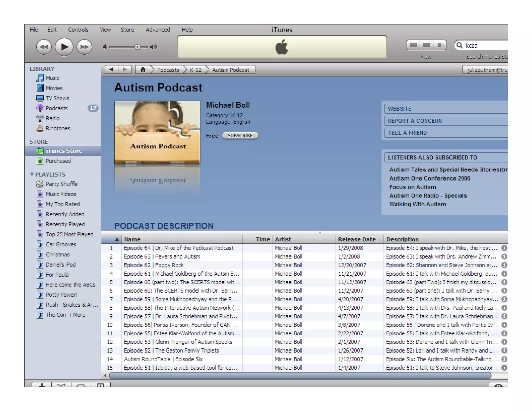The image size is (532, 411).
Task: Switch to cover flow view
Action: point(439,45)
